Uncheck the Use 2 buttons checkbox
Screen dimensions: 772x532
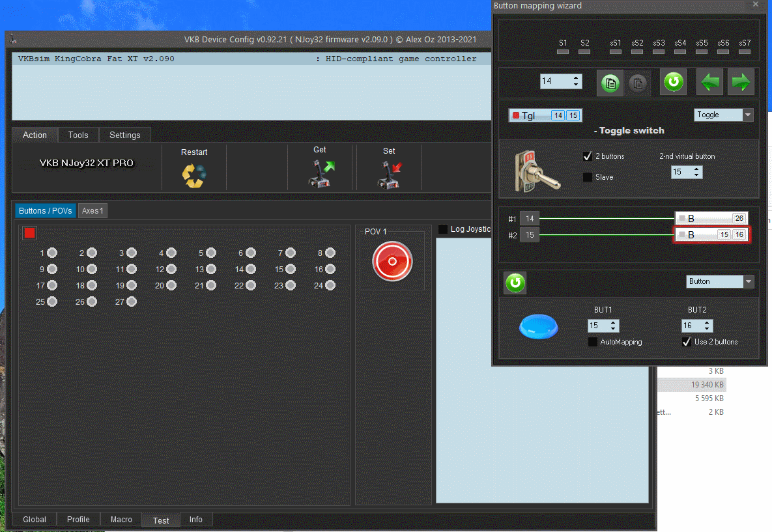pos(687,342)
